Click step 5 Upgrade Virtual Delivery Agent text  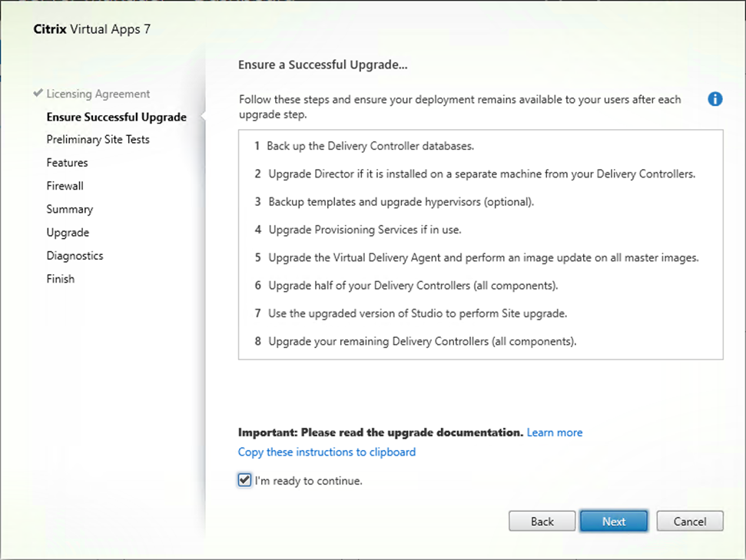483,258
